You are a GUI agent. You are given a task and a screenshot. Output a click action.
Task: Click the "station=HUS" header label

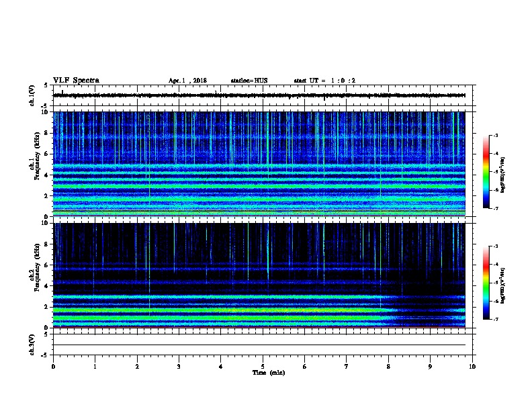(x=249, y=81)
